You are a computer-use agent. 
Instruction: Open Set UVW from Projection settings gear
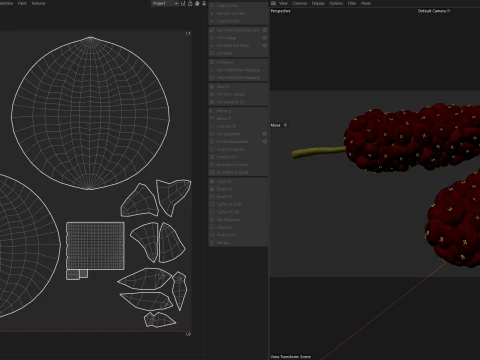265,30
